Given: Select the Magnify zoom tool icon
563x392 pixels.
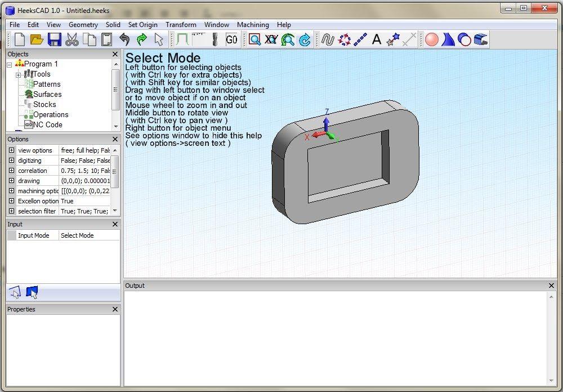Looking at the screenshot, I should click(254, 39).
